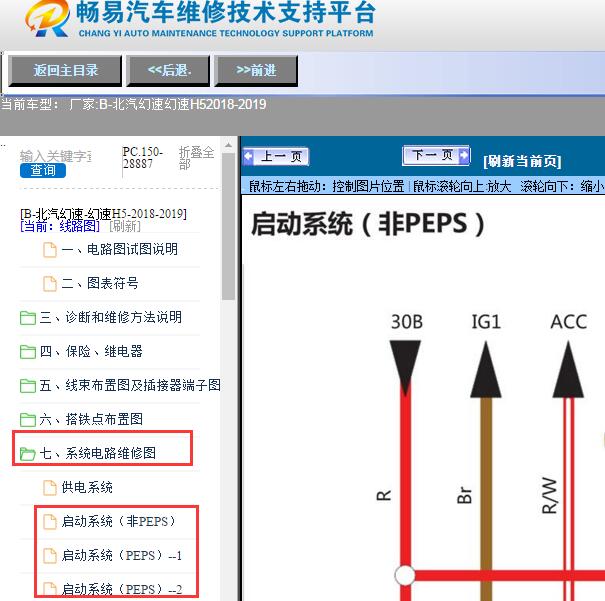Click 折叠全部 to collapse all
This screenshot has width=605, height=601.
point(196,158)
